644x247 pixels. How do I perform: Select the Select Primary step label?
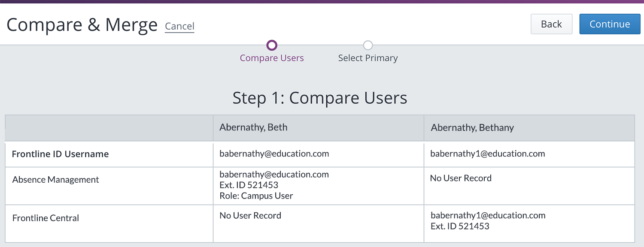pos(368,58)
